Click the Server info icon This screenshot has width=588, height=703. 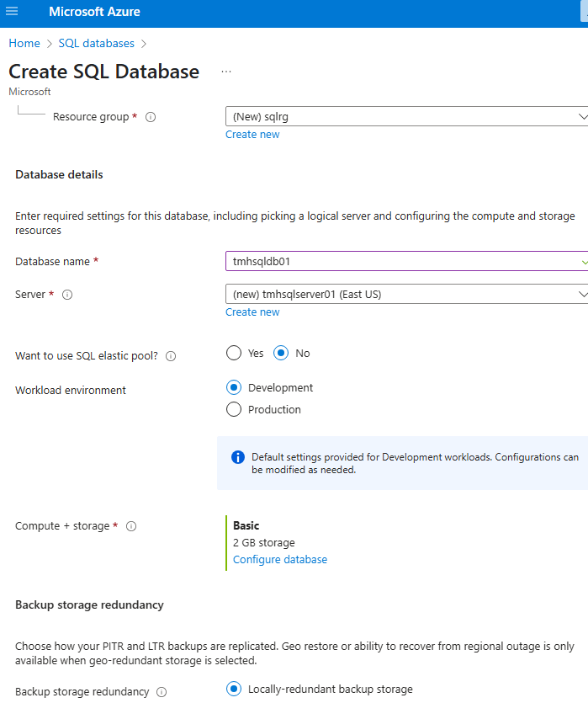pos(67,295)
